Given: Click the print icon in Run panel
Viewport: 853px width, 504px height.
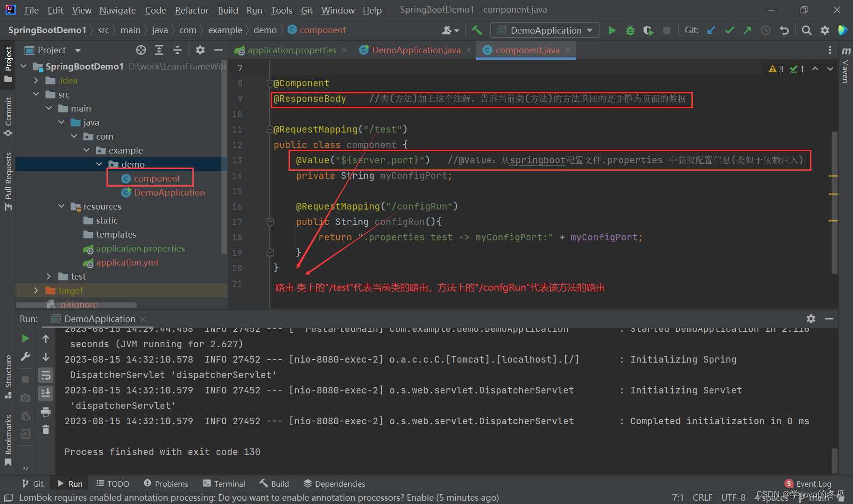Looking at the screenshot, I should [46, 412].
